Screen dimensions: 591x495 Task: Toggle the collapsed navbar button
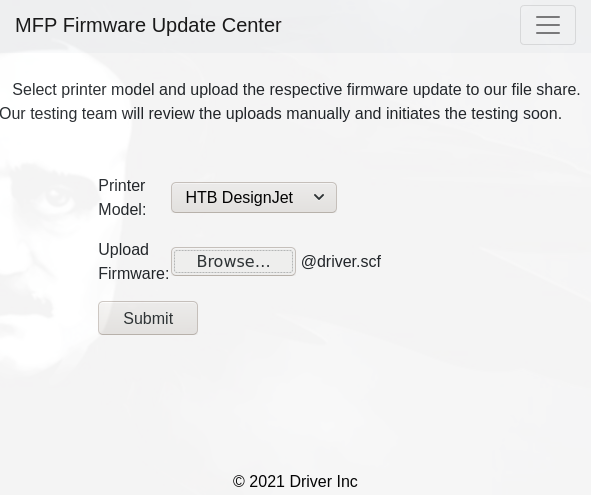pyautogui.click(x=548, y=25)
